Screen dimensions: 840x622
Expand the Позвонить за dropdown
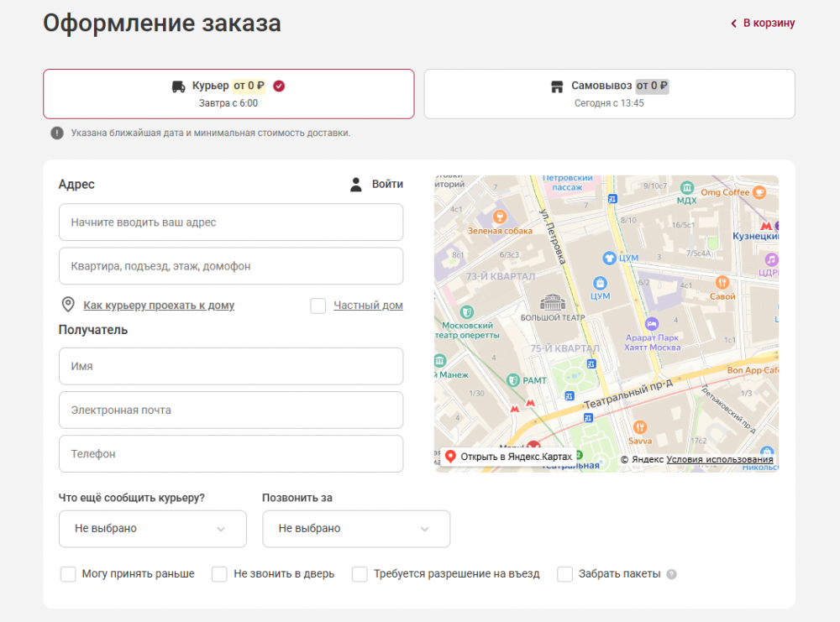[356, 529]
